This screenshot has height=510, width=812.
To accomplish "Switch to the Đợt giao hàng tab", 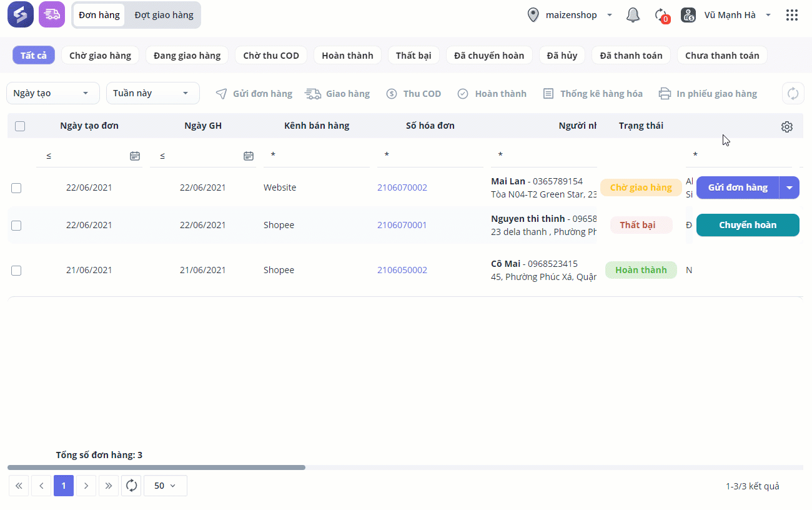I will click(164, 15).
